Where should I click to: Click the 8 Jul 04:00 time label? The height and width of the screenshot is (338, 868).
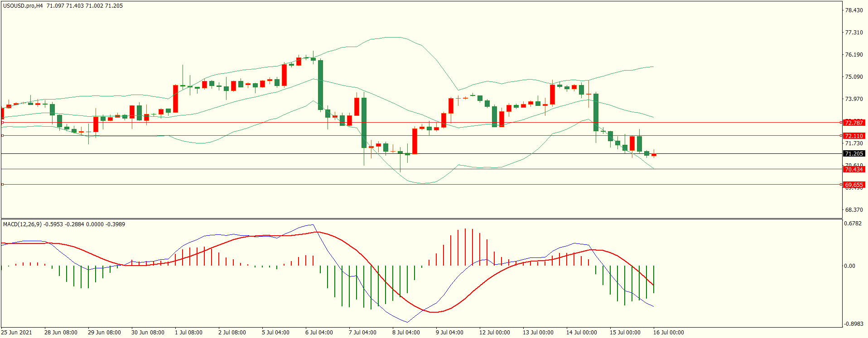coord(406,333)
